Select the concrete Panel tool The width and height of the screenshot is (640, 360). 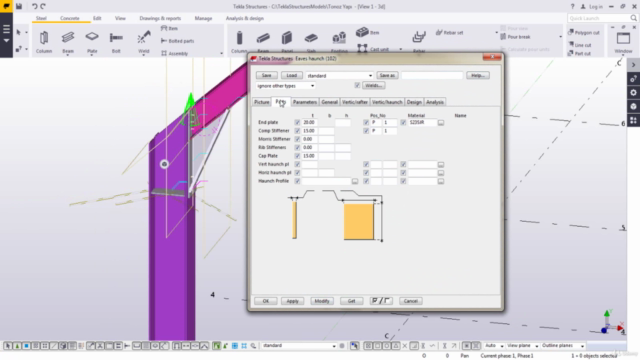(287, 42)
